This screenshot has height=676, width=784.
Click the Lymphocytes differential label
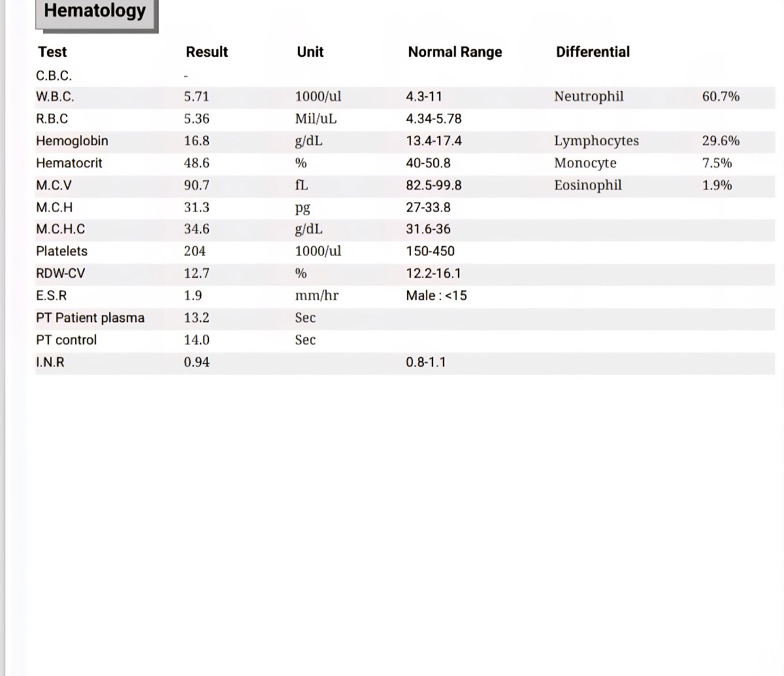[596, 141]
